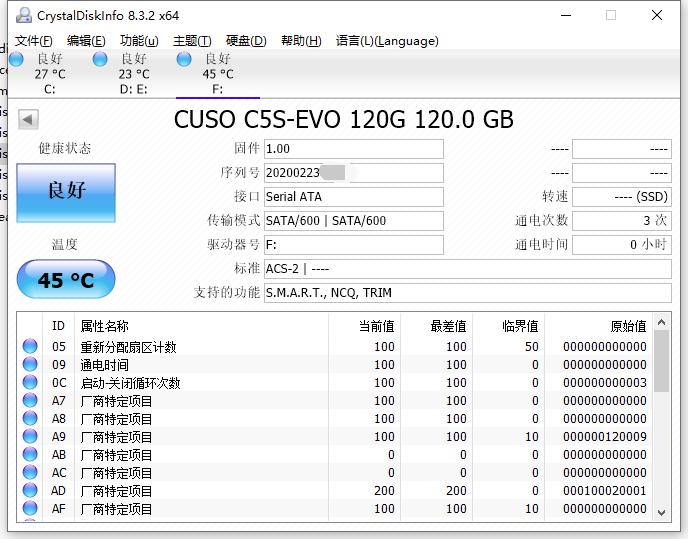The width and height of the screenshot is (688, 539).
Task: Select the F: drive status orb
Action: 184,59
